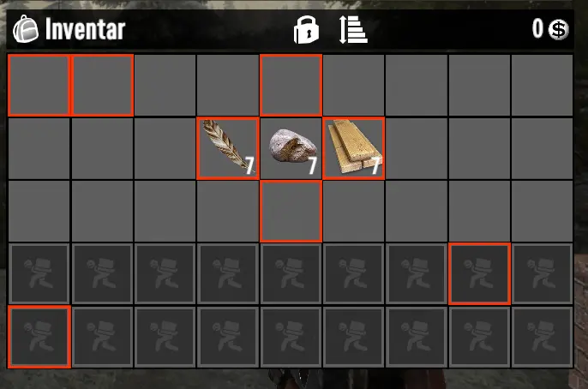Click the second red-outlined empty slot in top row
Image resolution: width=588 pixels, height=389 pixels.
(x=102, y=86)
